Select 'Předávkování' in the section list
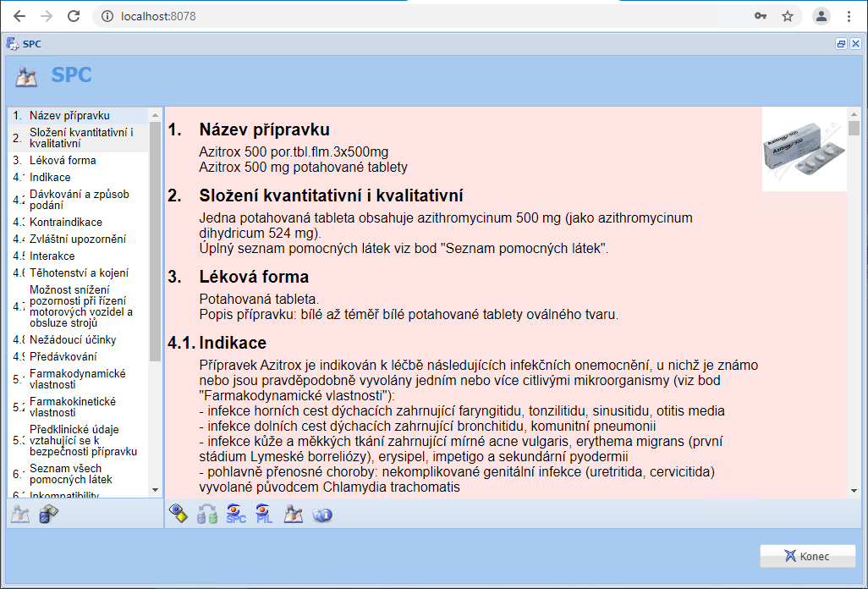Image resolution: width=868 pixels, height=589 pixels. 79,356
